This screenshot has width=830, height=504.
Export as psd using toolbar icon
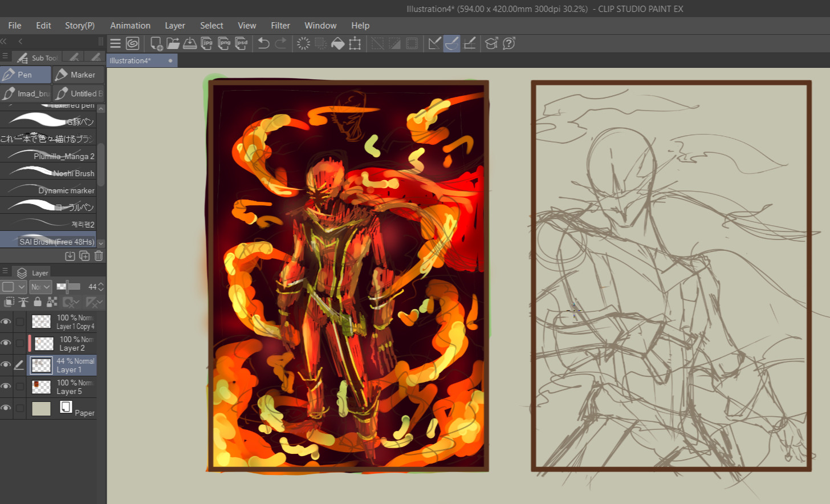click(241, 43)
